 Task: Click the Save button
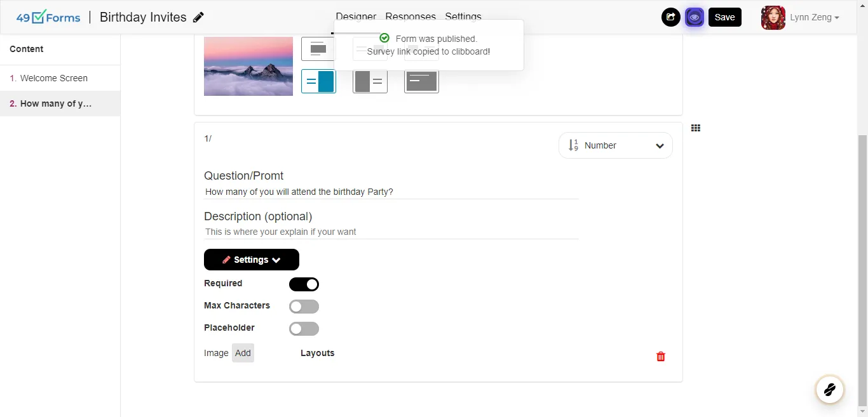725,17
